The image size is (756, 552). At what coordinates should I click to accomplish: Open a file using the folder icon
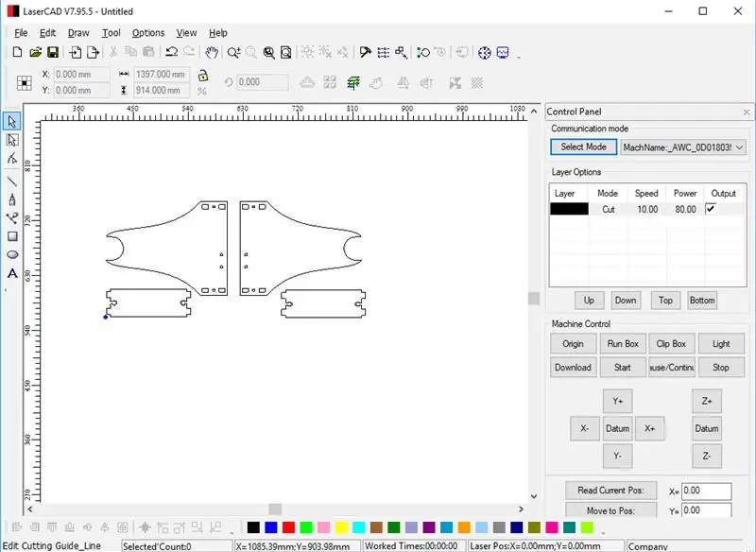pyautogui.click(x=35, y=52)
